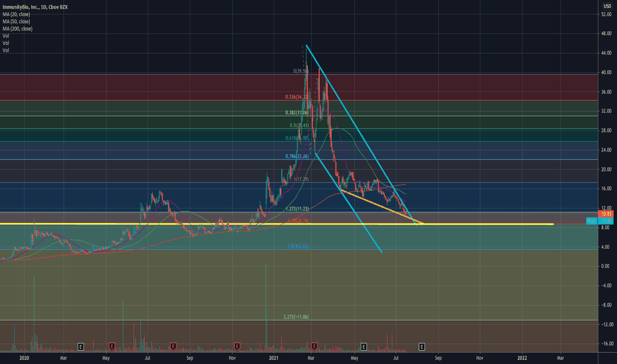Click the red earnings marker between Jul and Sep 2020
Image resolution: width=617 pixels, height=364 pixels.
click(173, 347)
